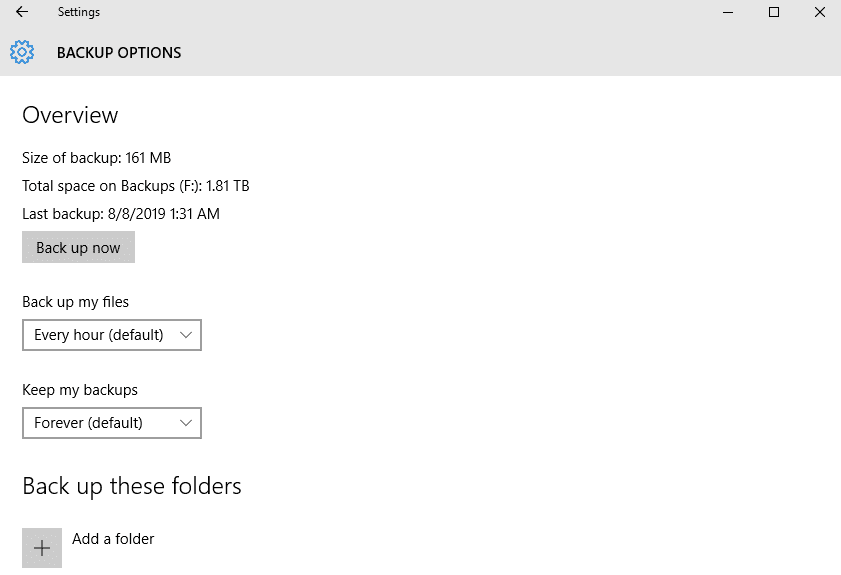Click the BACKUP OPTIONS page title
Image resolution: width=841 pixels, height=575 pixels.
pyautogui.click(x=119, y=53)
